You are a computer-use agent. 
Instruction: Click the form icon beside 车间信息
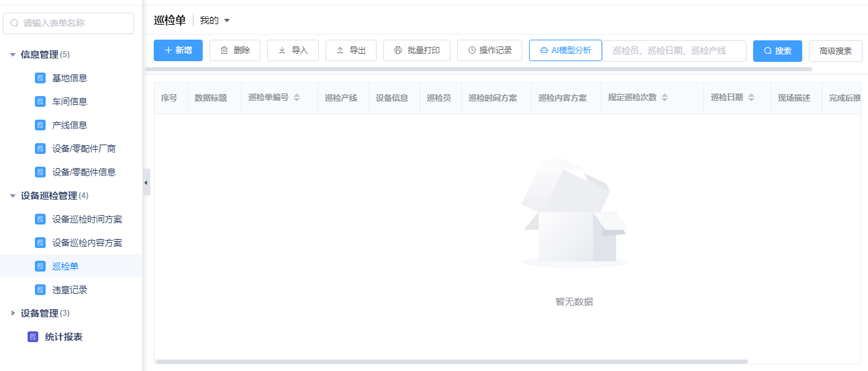pyautogui.click(x=40, y=101)
